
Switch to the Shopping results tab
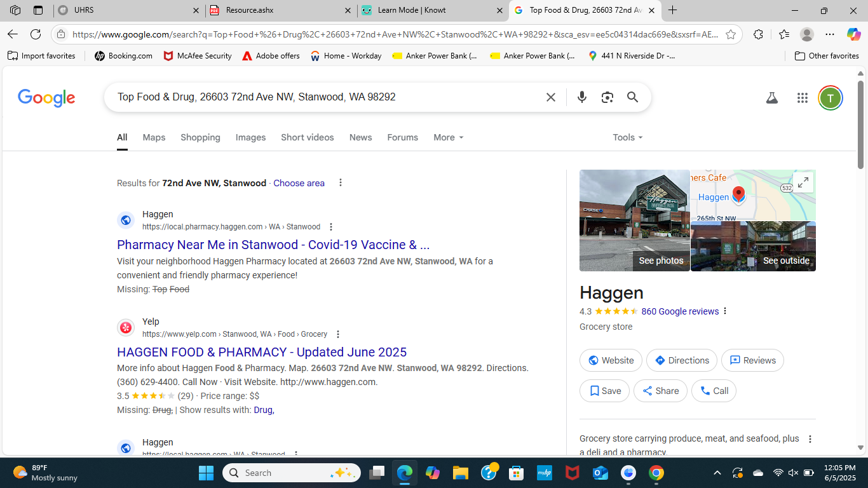click(200, 137)
